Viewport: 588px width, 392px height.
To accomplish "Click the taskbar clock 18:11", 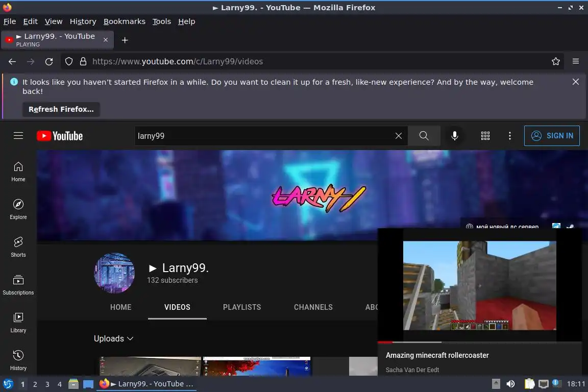I will (576, 384).
